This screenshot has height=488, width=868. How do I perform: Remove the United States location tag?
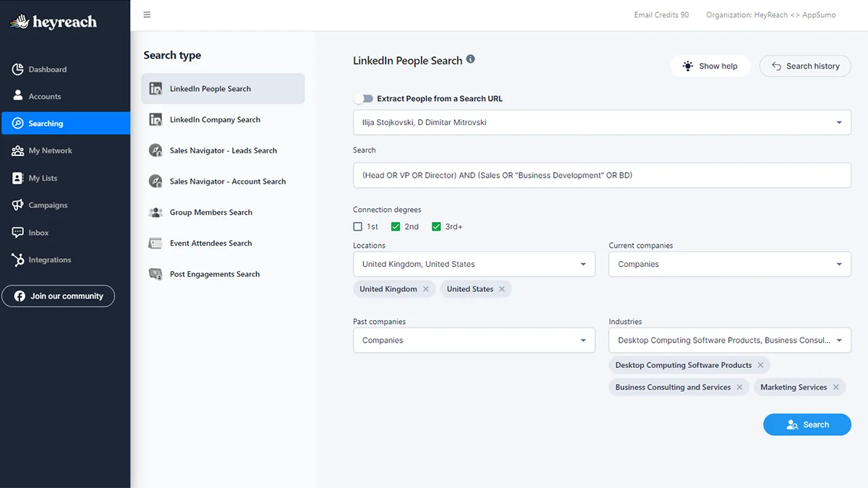[x=502, y=289]
